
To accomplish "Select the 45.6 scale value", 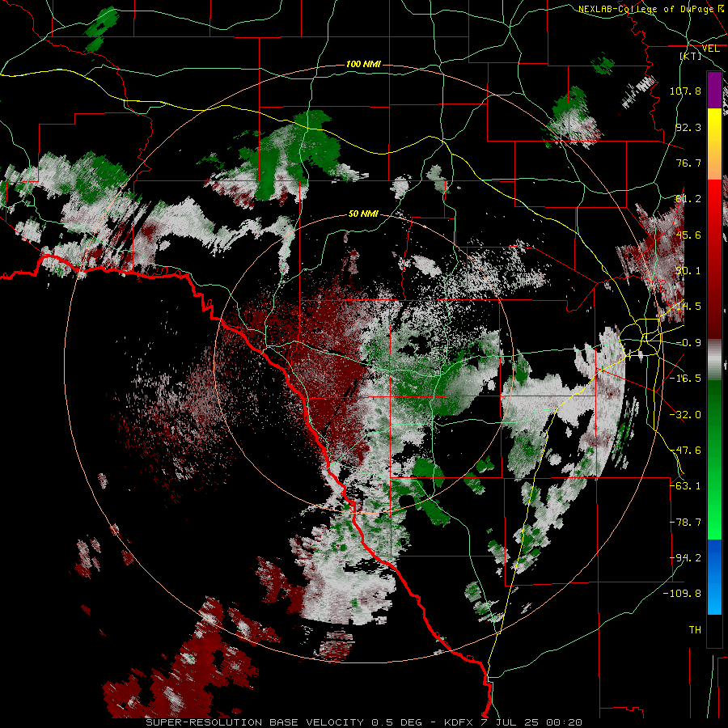I will [x=688, y=235].
